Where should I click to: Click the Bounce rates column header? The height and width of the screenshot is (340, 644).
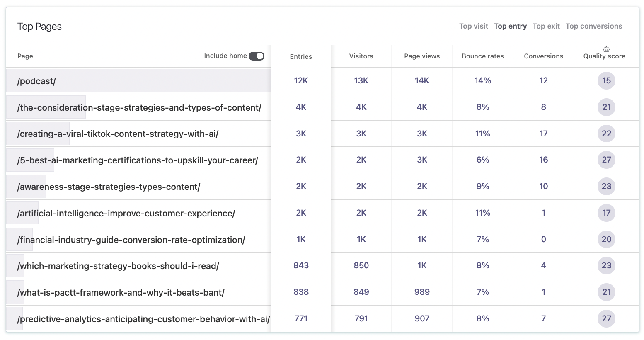tap(482, 56)
